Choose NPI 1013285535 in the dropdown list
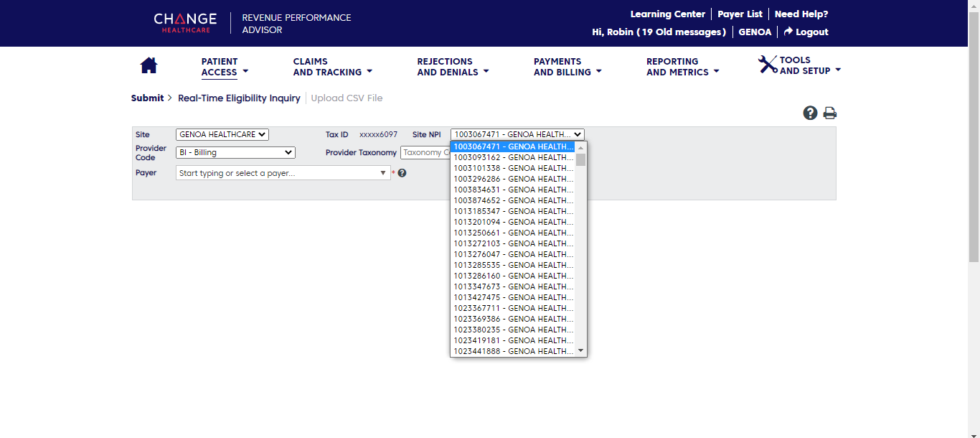The width and height of the screenshot is (980, 438). 513,265
